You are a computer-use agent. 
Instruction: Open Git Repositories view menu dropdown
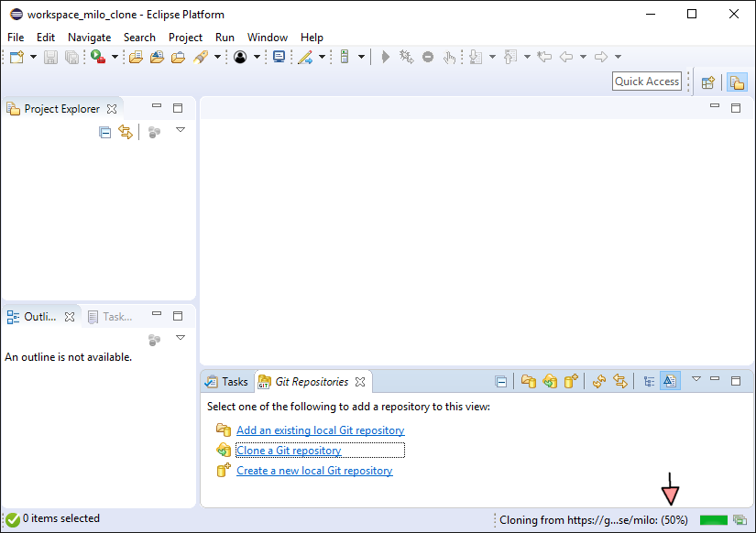(696, 379)
